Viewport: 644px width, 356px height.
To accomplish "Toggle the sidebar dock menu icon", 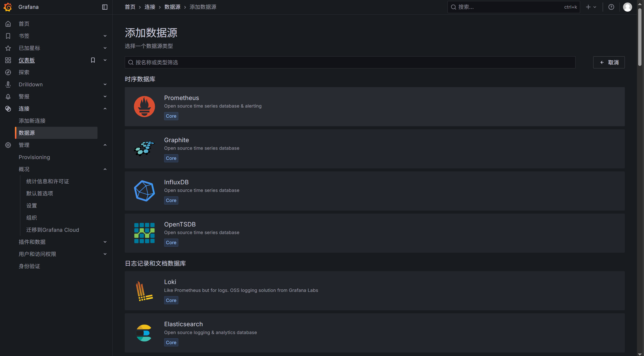I will 105,7.
